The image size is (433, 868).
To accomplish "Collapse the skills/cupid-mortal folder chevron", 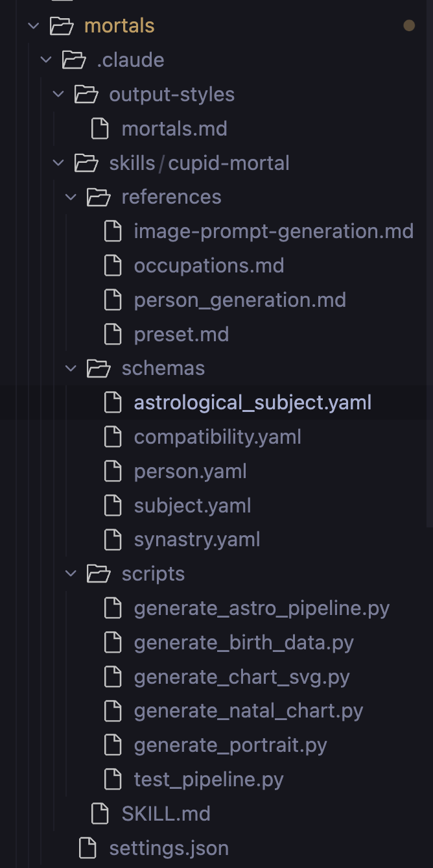I will [59, 163].
